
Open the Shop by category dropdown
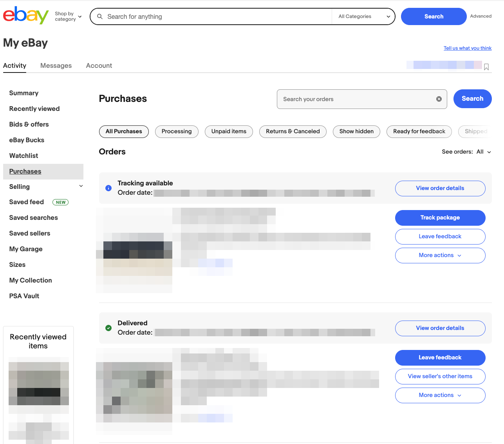(68, 16)
